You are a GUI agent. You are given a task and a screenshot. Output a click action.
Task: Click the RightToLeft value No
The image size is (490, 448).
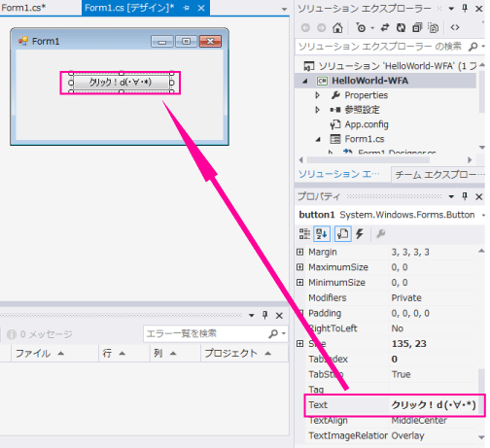pos(398,328)
